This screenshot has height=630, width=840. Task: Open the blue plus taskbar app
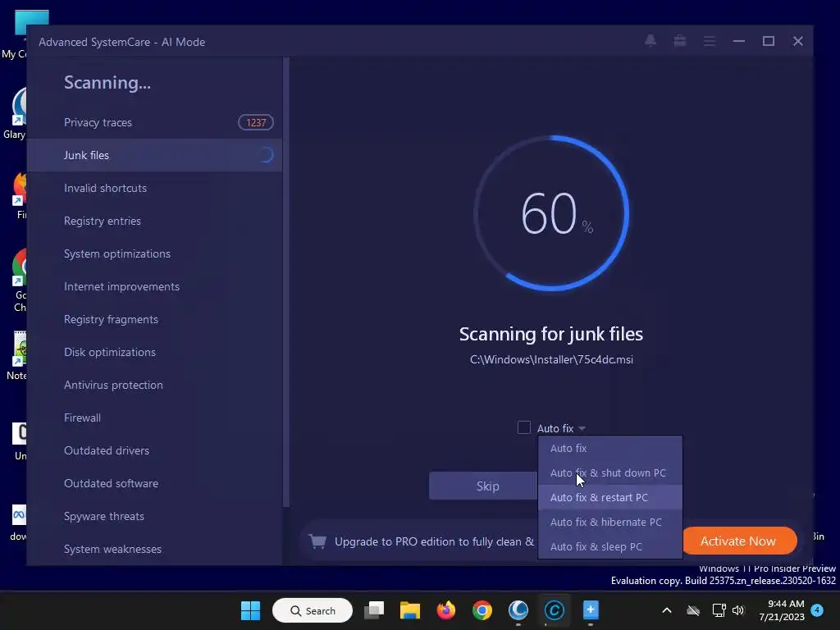point(591,610)
